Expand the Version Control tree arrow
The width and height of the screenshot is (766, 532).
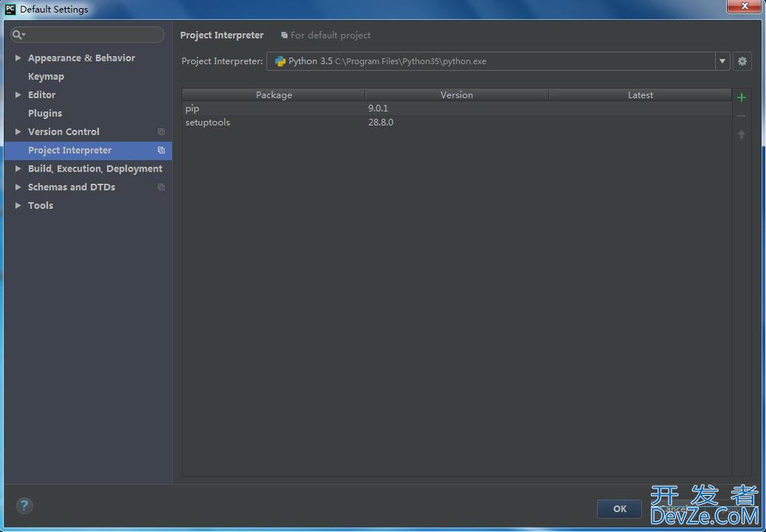click(18, 131)
